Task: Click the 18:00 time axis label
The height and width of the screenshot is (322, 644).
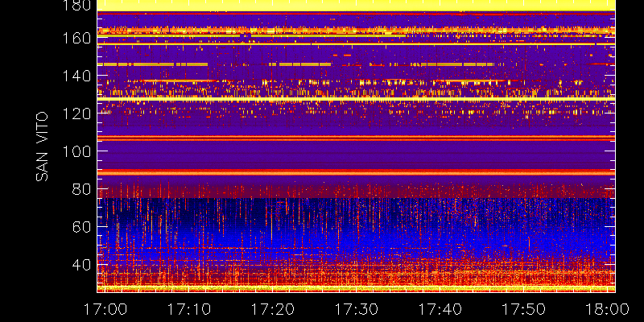Action: 608,309
